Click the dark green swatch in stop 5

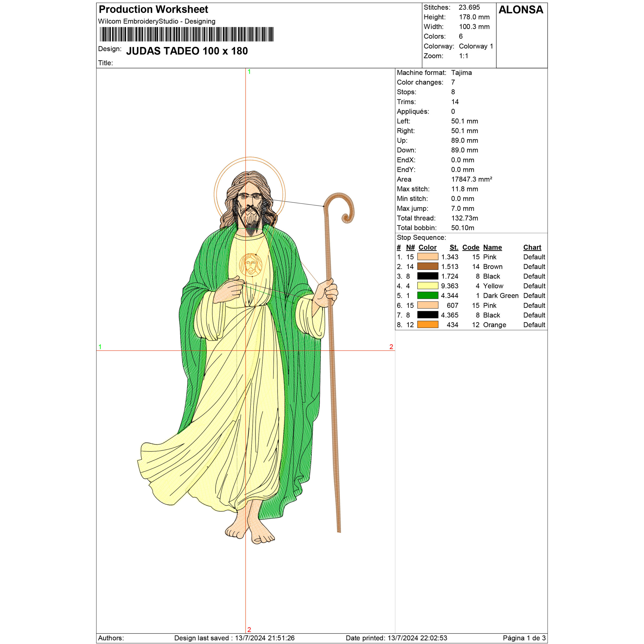click(428, 295)
